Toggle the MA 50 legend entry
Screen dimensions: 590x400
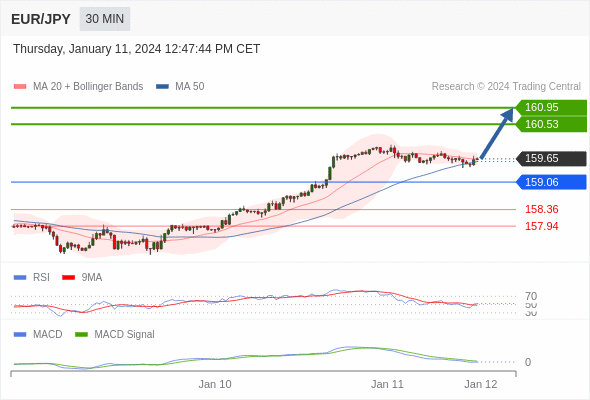pos(180,87)
